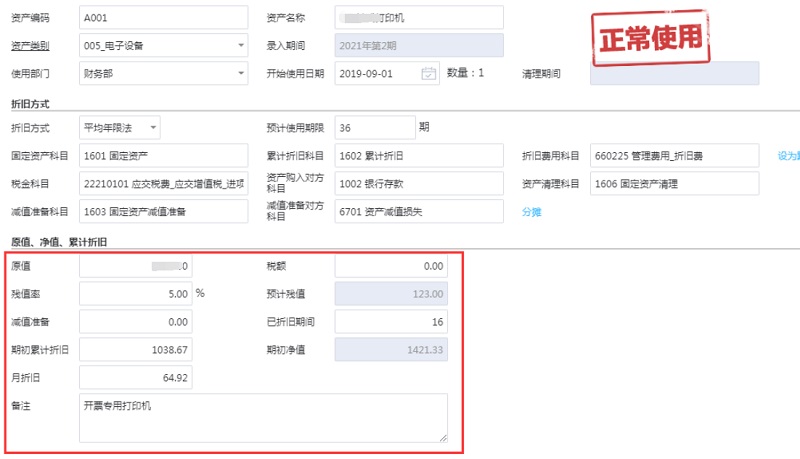Screen dimensions: 800x459
Task: Expand the 资产类别 dropdown
Action: coord(241,46)
